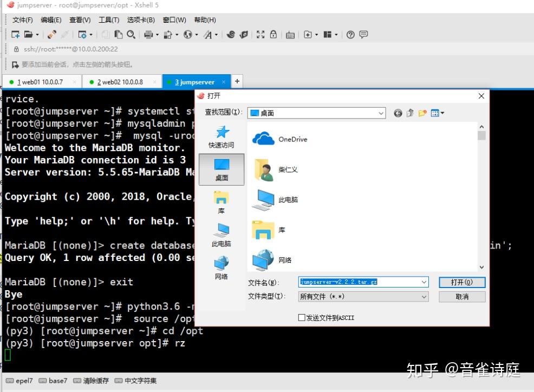Open the 查找范围 location dropdown
534x392 pixels.
[x=380, y=113]
